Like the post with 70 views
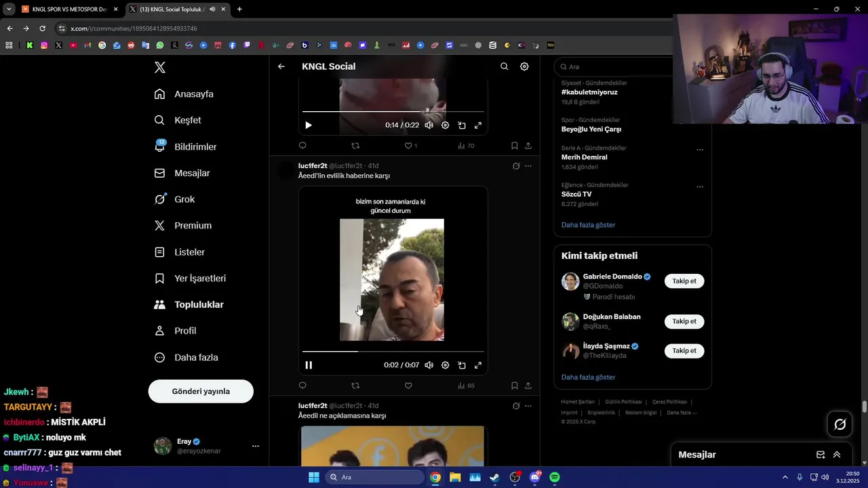 [x=411, y=146]
